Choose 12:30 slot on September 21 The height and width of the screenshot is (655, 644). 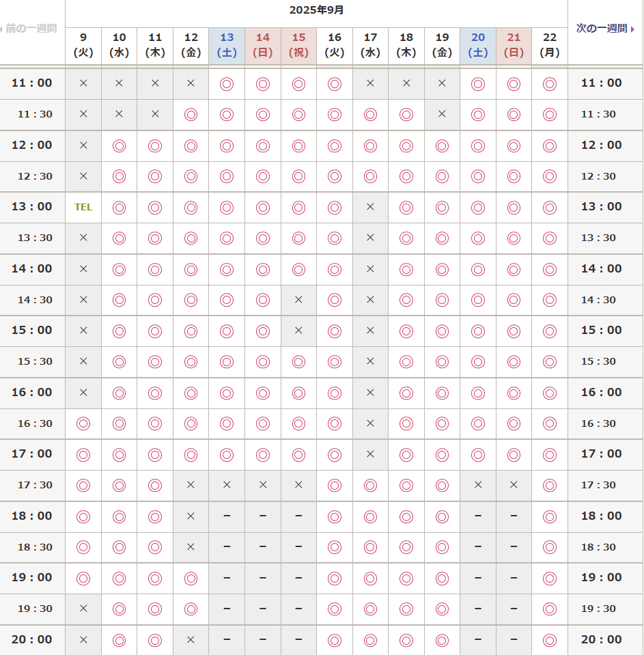(514, 176)
